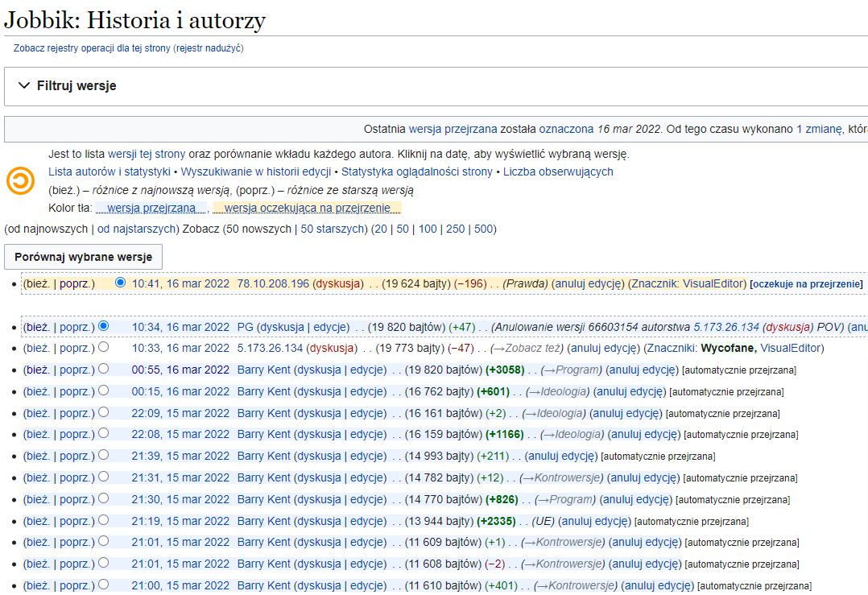The height and width of the screenshot is (595, 868).
Task: Select the radio button for 10:41 revision
Action: [120, 283]
